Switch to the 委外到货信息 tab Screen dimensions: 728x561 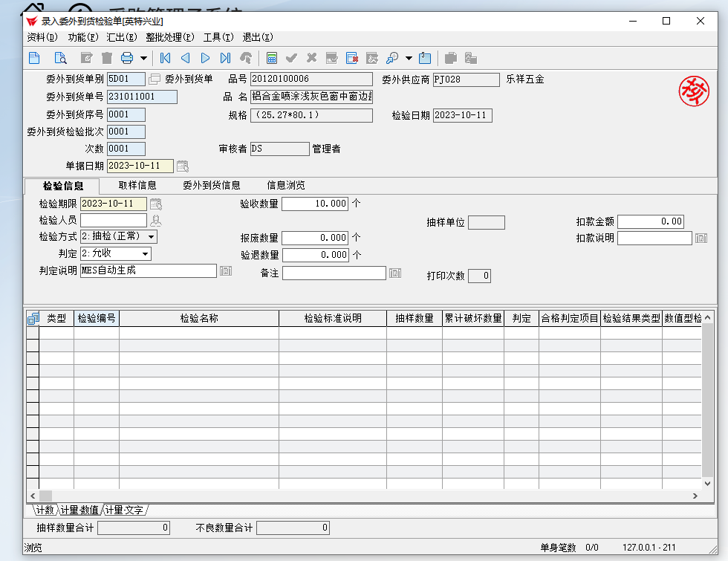pos(212,185)
